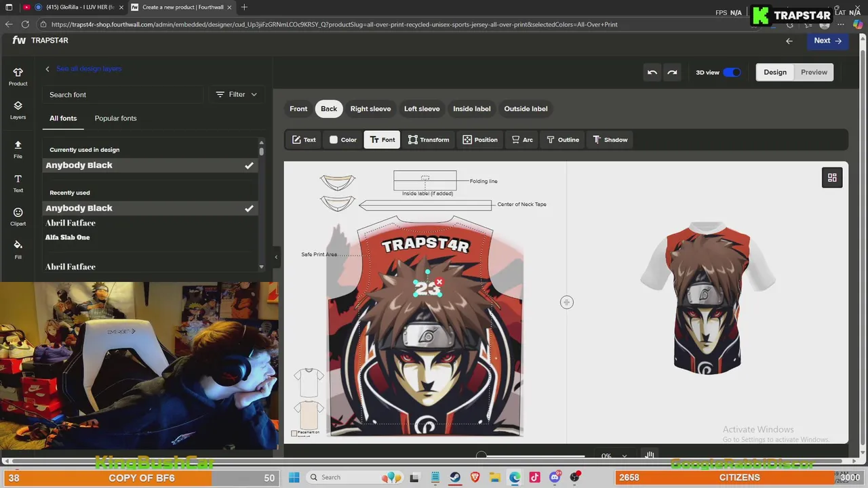Open Steam from the taskbar

[x=455, y=477]
